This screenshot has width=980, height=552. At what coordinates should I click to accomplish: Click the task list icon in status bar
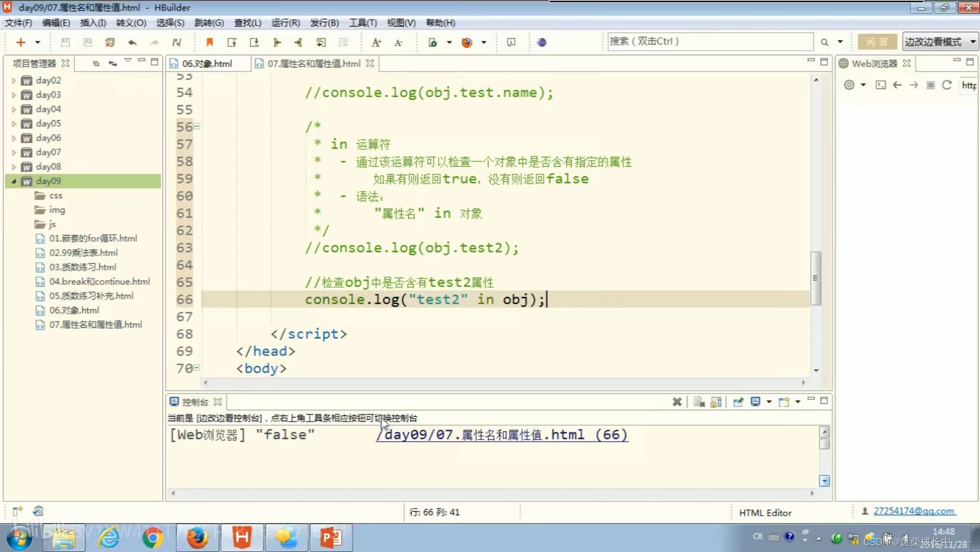coord(38,511)
